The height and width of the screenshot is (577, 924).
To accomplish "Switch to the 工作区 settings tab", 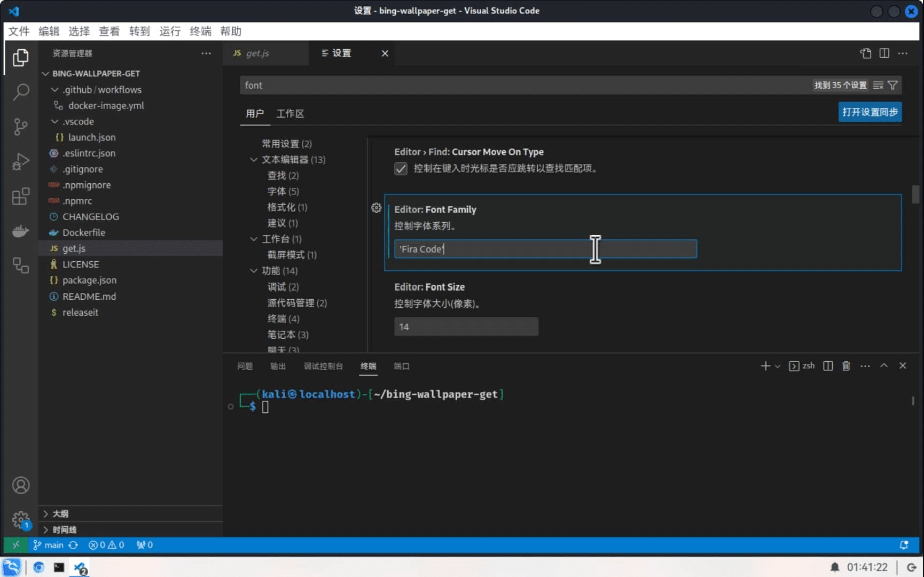I will click(290, 113).
